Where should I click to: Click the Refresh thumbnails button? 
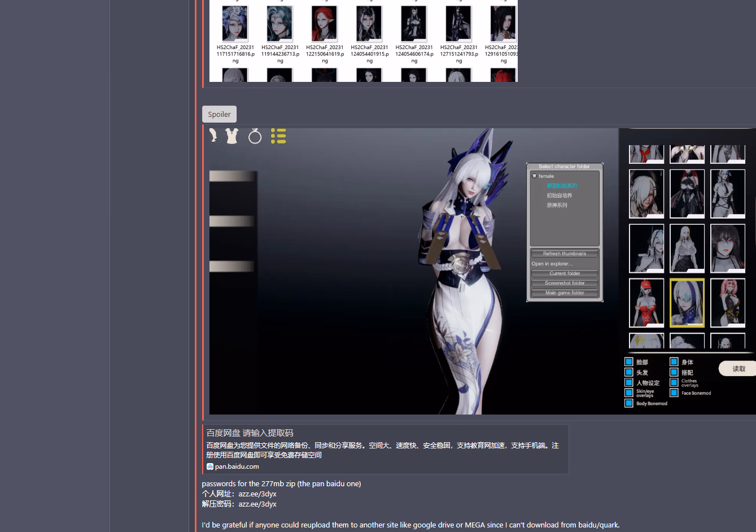tap(565, 254)
